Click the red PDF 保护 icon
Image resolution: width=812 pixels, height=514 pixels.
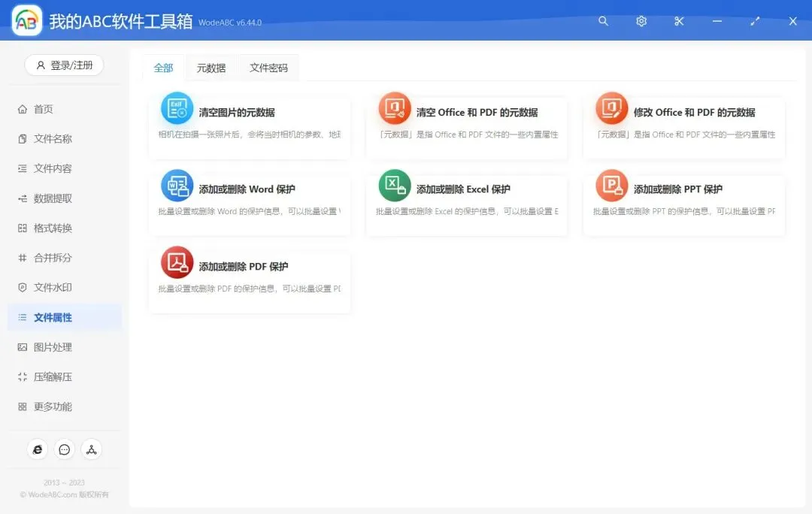pos(177,262)
